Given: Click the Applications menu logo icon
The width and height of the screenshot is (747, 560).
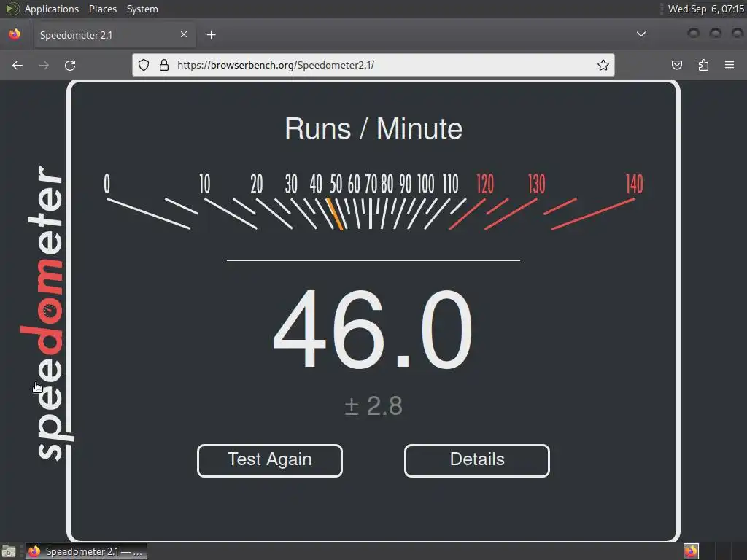Looking at the screenshot, I should click(12, 9).
